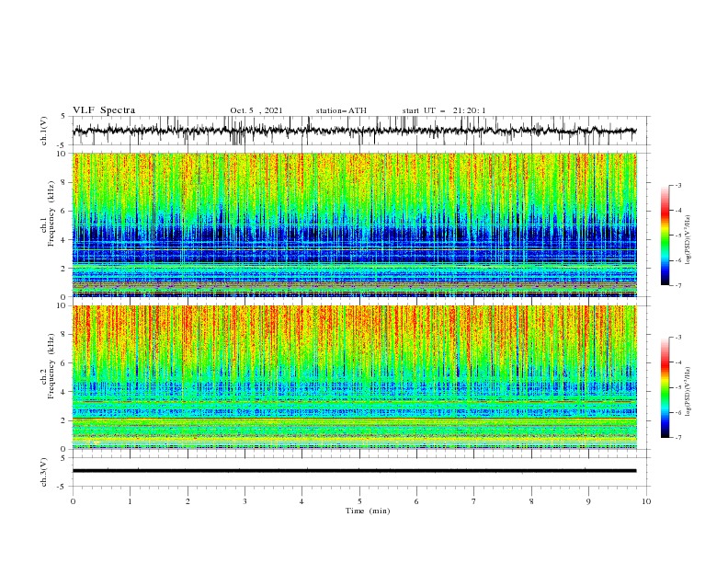
Task: Click the "ch.1(V)" axis label
Action: click(44, 131)
